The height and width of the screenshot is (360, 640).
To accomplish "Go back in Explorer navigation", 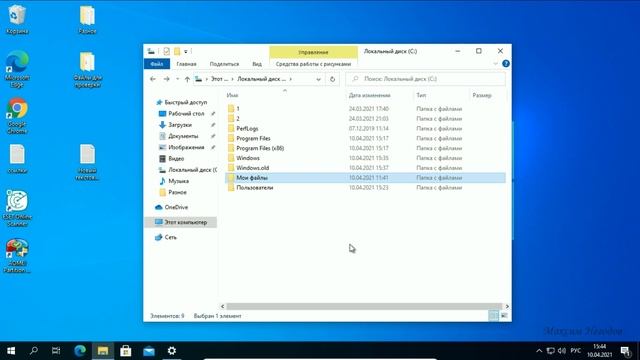I will coord(153,79).
